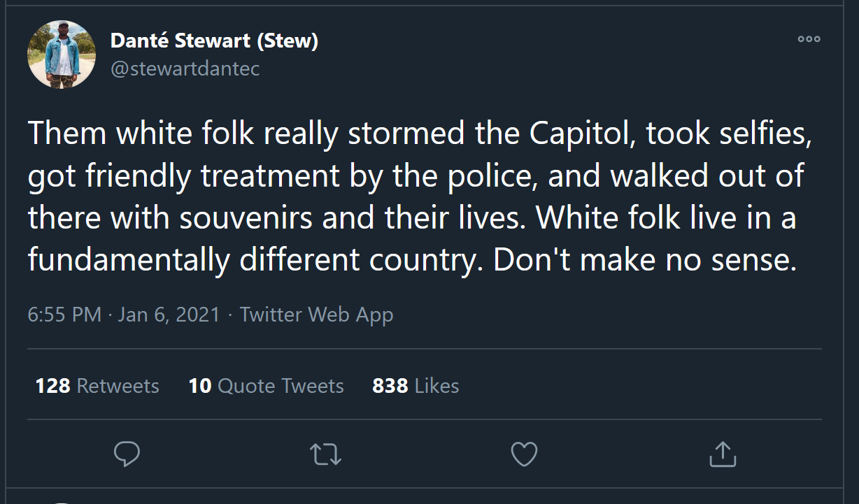Click the "(Stew)" nickname in the name
This screenshot has height=504, width=859.
[287, 41]
